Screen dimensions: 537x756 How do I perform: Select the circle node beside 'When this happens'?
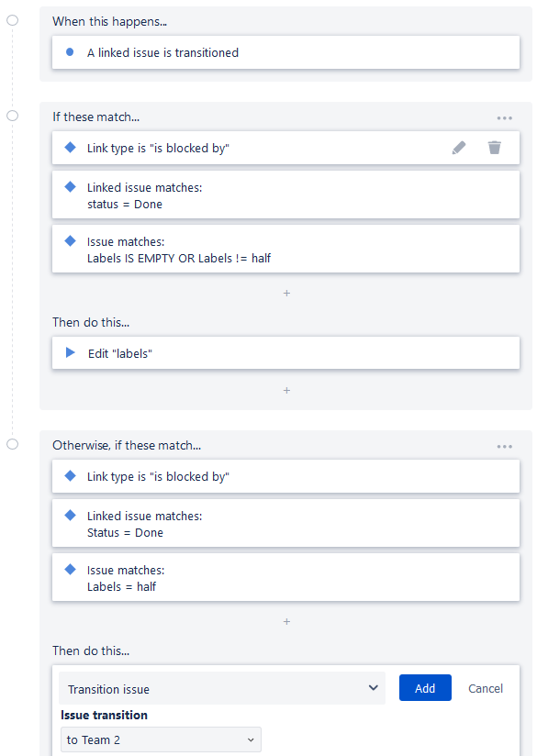(13, 20)
